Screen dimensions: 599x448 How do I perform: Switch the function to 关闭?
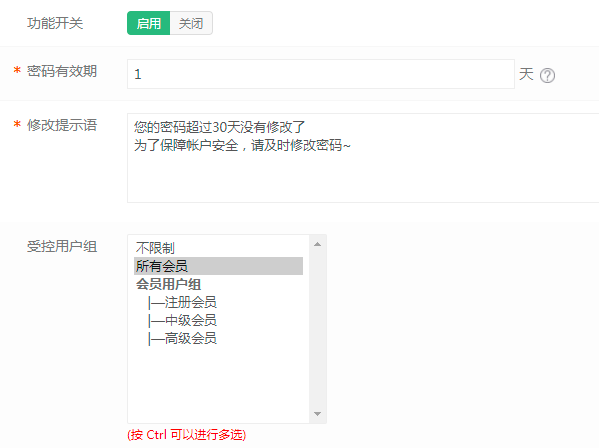(191, 23)
